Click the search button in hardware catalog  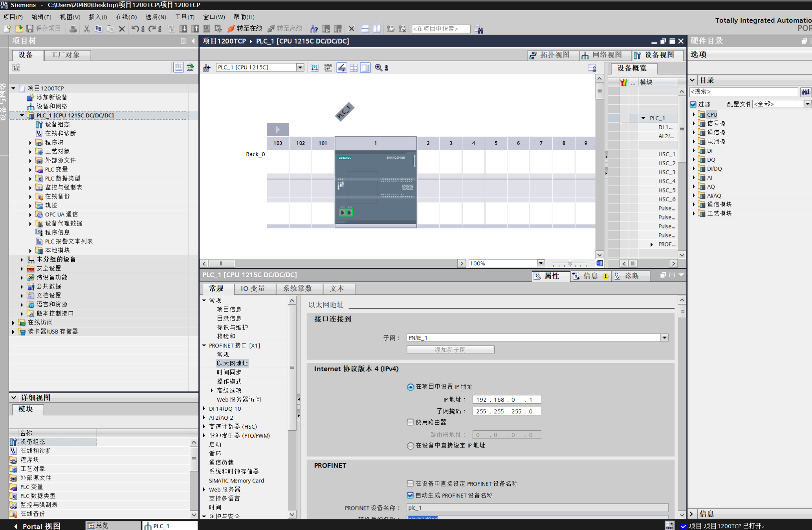coord(805,91)
